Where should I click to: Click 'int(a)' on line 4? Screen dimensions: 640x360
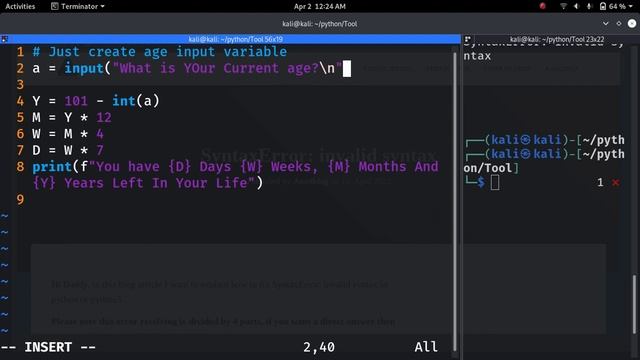coord(136,101)
